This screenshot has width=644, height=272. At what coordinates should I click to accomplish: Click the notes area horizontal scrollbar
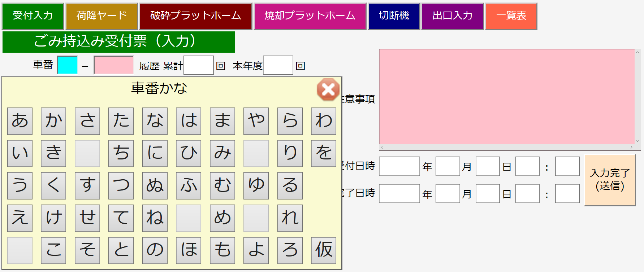coord(507,147)
